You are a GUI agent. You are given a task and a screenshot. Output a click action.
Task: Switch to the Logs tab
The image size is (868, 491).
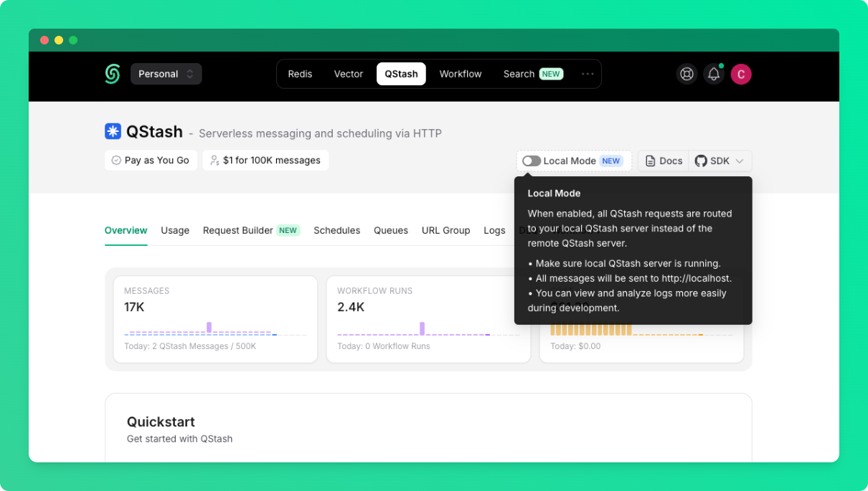494,230
